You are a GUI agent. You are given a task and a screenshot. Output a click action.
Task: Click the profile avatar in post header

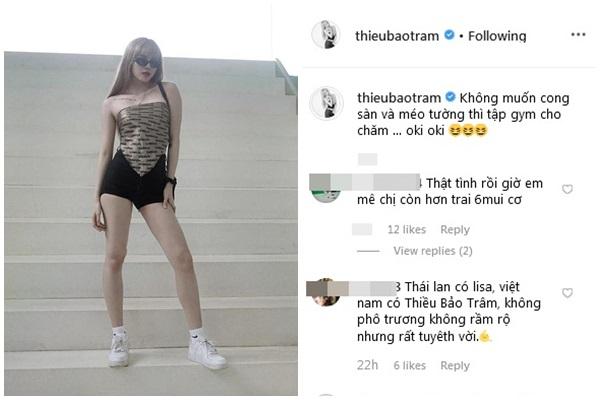(x=326, y=35)
